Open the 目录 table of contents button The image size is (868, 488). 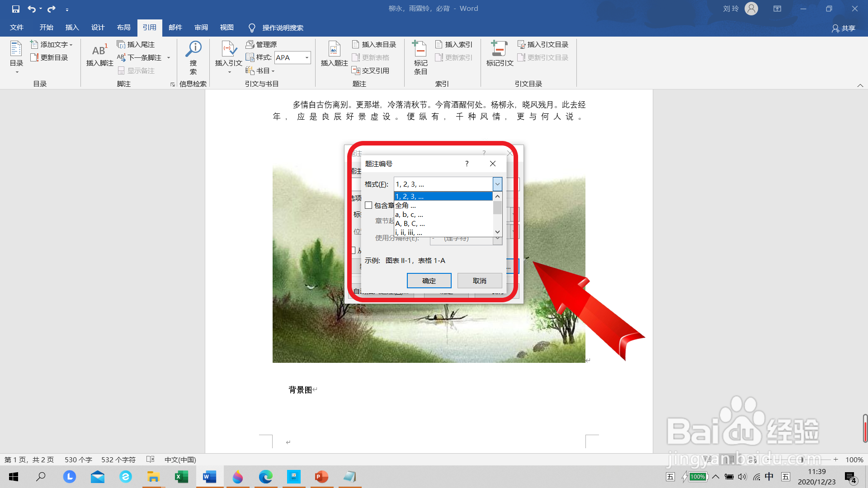[x=16, y=57]
